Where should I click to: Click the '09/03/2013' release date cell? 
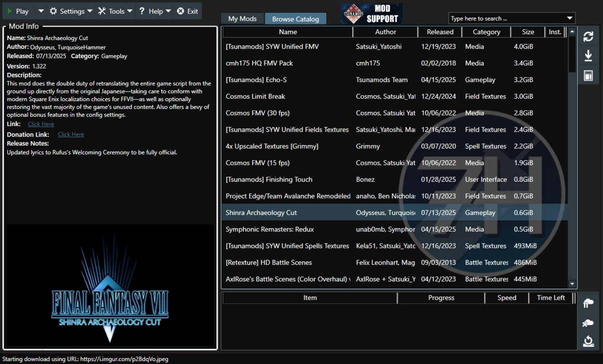click(x=438, y=263)
